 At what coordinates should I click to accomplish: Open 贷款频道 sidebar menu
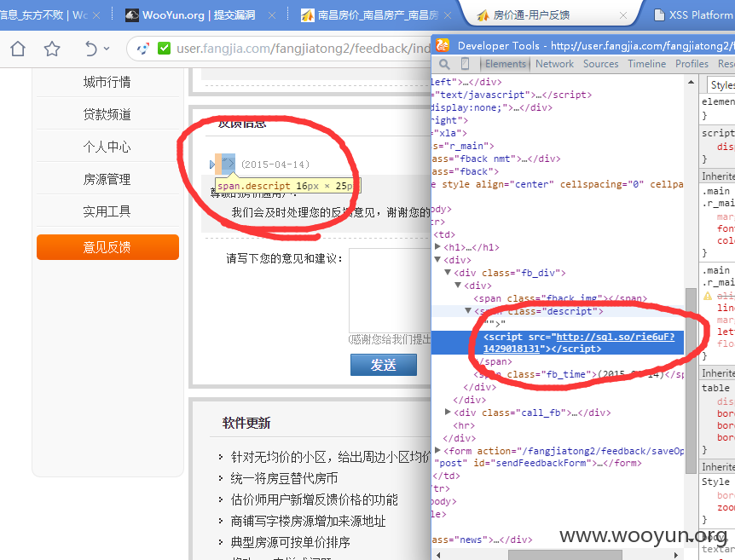pos(107,114)
